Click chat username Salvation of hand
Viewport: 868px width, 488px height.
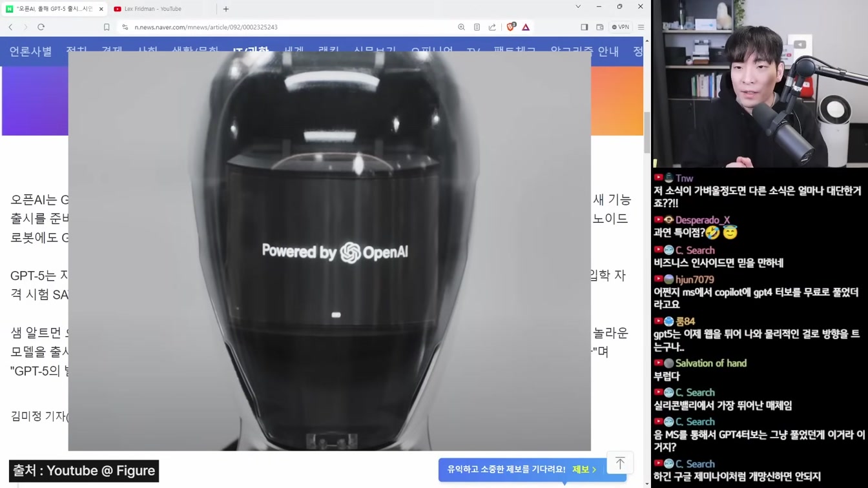tap(711, 363)
